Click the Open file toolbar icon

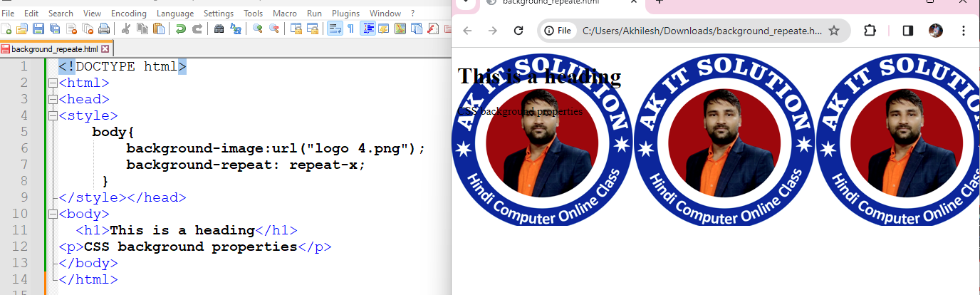(21, 29)
